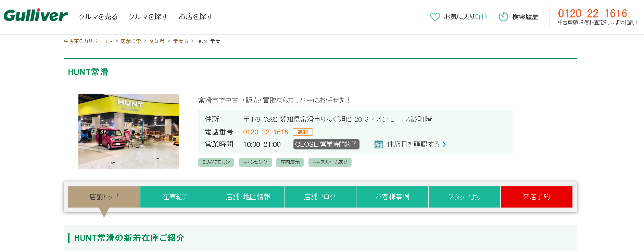644x252 pixels.
Task: Click the Gulliver logo
Action: [x=36, y=15]
